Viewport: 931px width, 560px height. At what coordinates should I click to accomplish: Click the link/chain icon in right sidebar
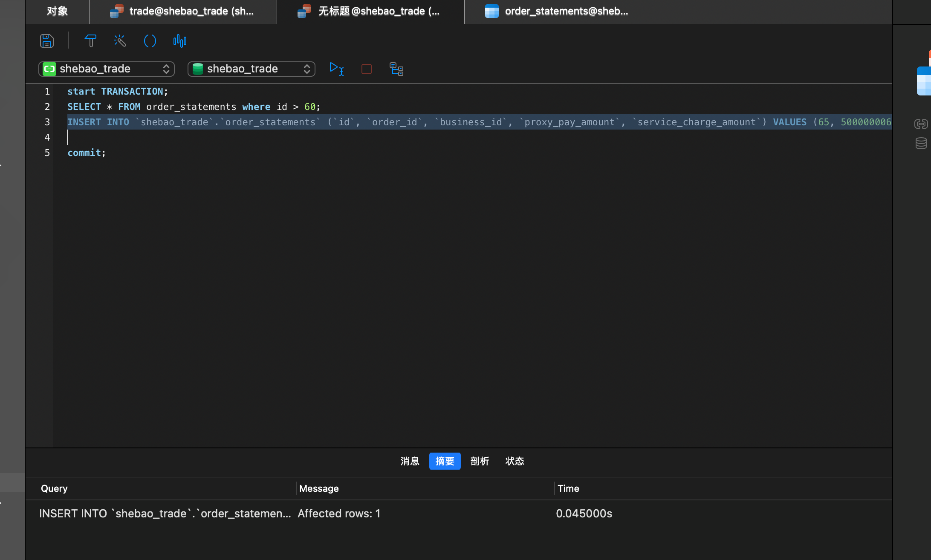[921, 124]
